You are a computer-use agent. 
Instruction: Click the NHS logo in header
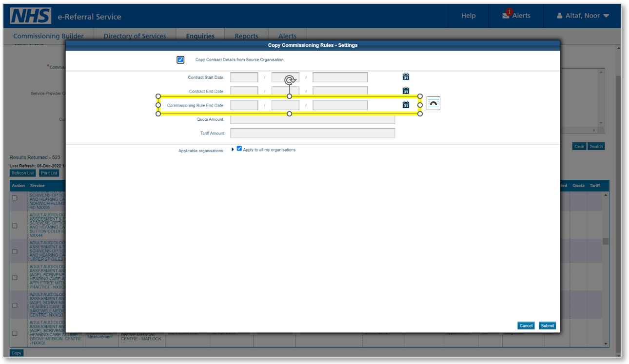click(31, 16)
